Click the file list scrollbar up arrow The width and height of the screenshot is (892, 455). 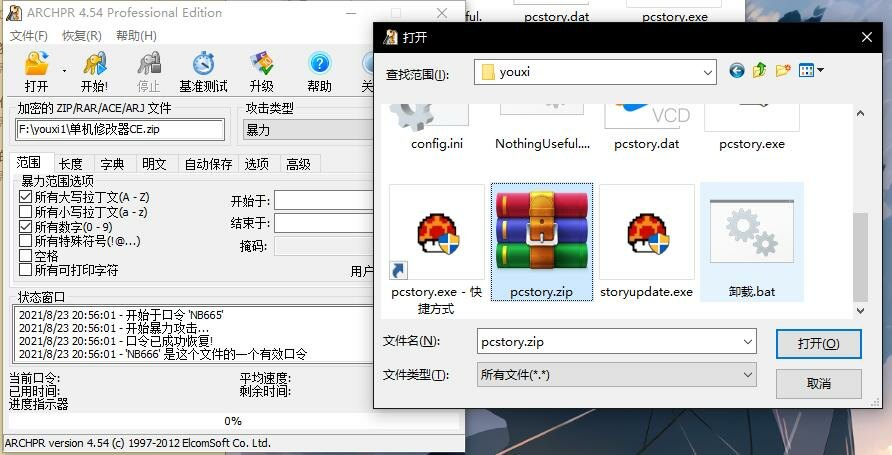[x=861, y=114]
